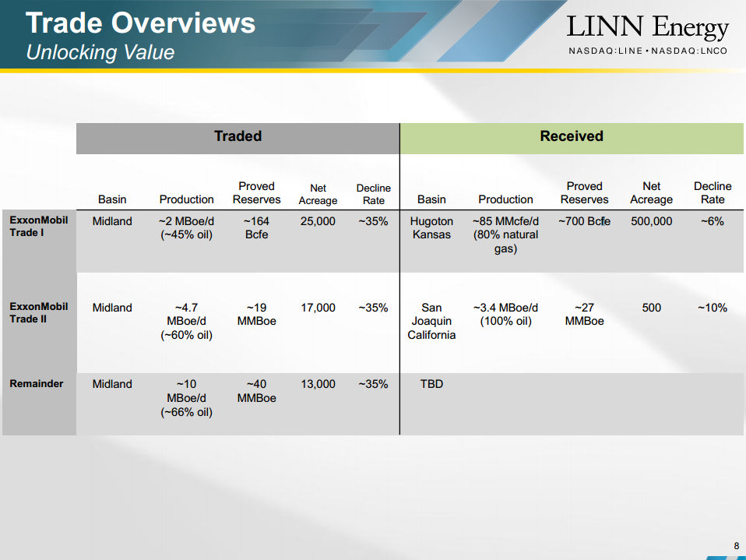Click the "~6%" decline rate value
The image size is (746, 560).
tap(712, 221)
